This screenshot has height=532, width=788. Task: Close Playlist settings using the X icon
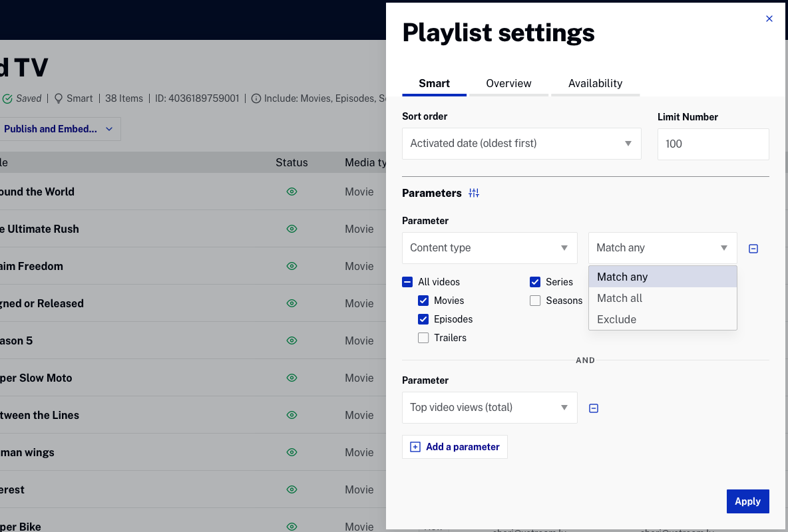[769, 19]
